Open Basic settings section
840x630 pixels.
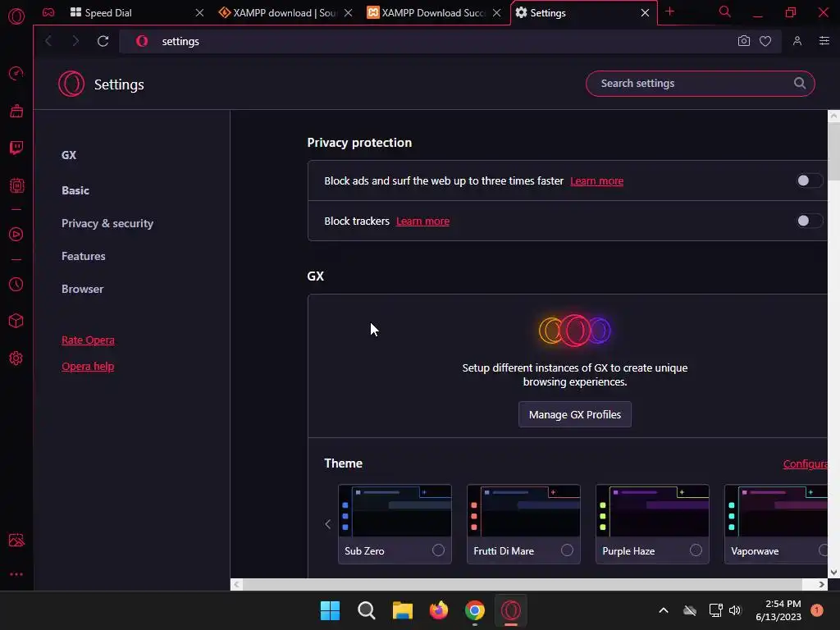click(75, 190)
